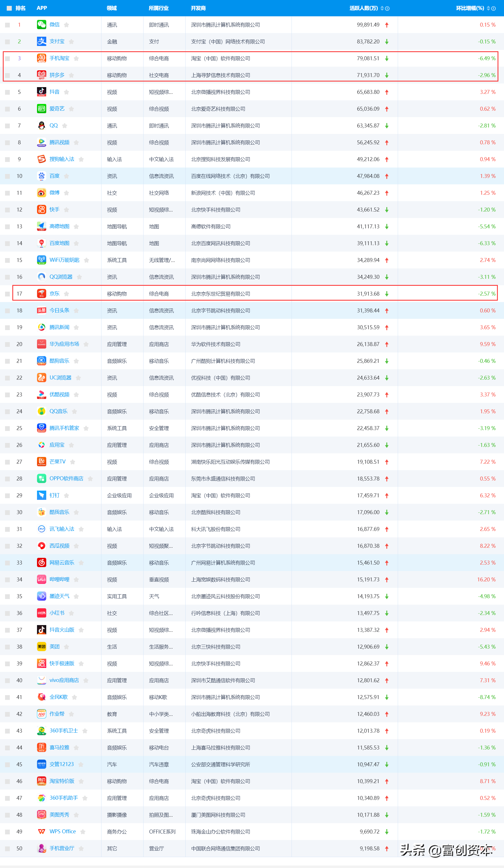Viewport: 504px width, 868px height.
Task: Click the Alipay (支付宝) app icon
Action: pos(41,41)
